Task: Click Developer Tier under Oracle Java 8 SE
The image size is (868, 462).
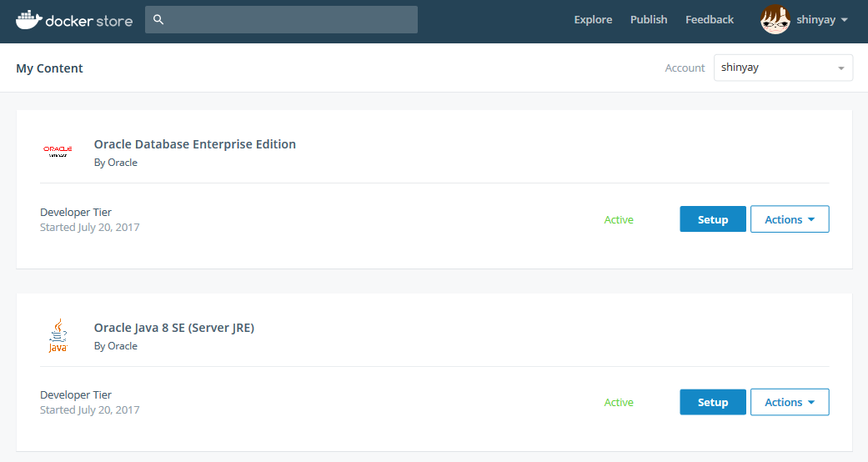Action: pyautogui.click(x=76, y=395)
